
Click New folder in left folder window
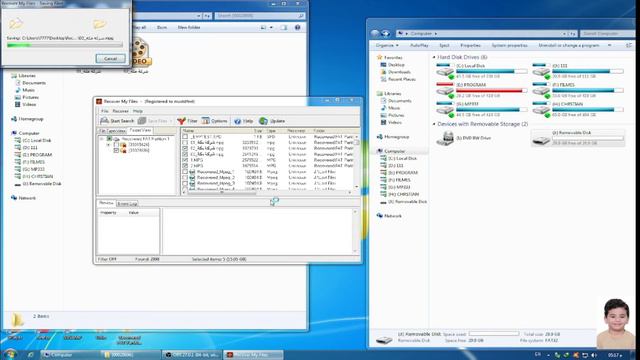point(189,27)
